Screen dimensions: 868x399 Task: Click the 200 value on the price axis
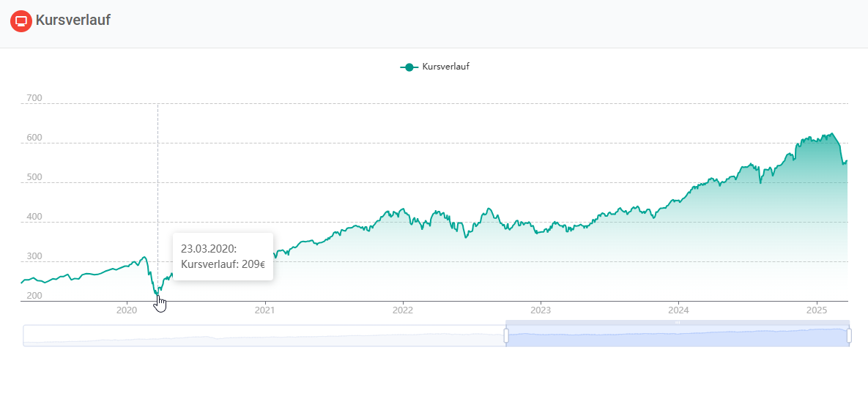(x=34, y=296)
